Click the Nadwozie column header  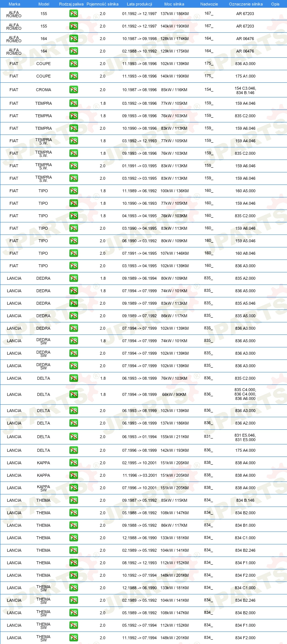[x=209, y=4]
